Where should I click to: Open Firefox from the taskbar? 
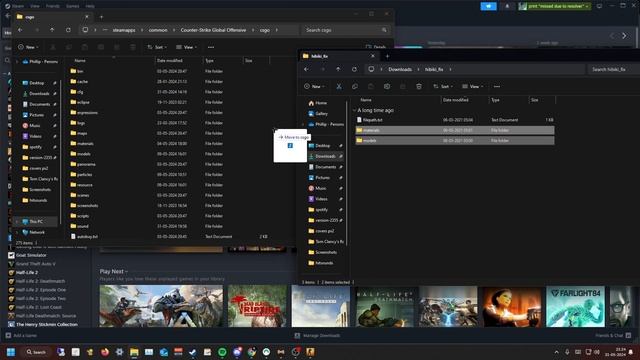(x=105, y=352)
